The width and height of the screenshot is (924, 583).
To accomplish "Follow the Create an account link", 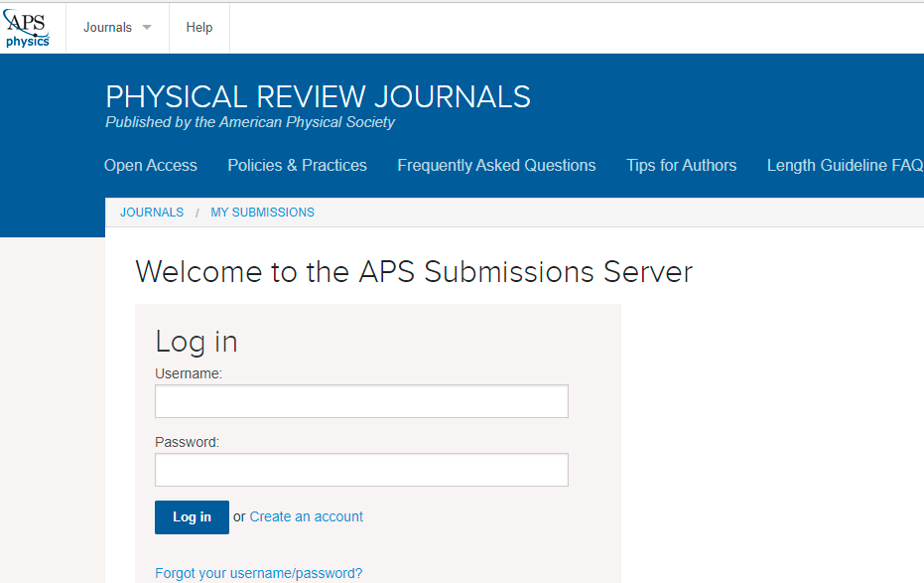I will [306, 517].
